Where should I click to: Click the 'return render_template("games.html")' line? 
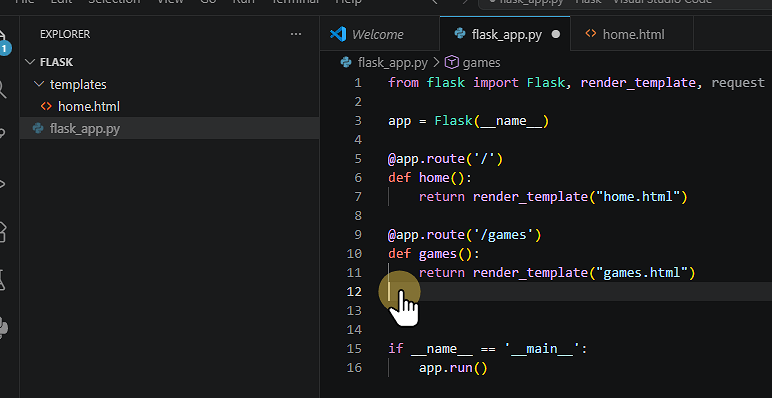557,272
